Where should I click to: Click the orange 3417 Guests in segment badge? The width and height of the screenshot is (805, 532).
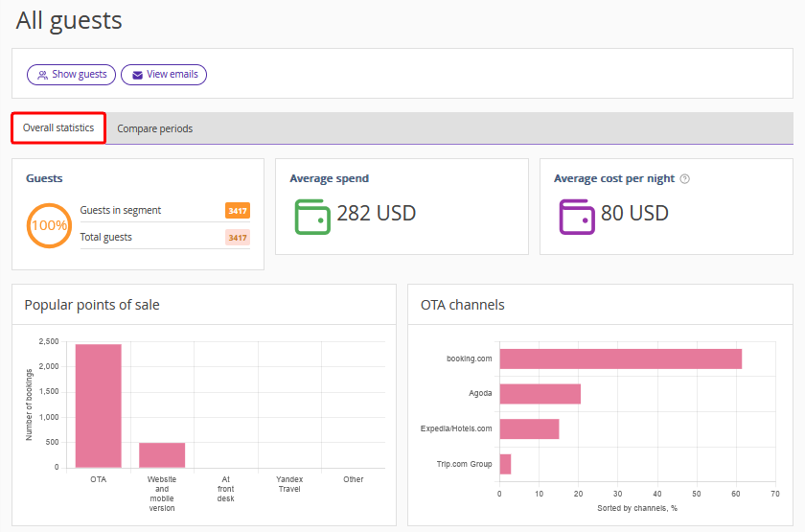coord(237,211)
